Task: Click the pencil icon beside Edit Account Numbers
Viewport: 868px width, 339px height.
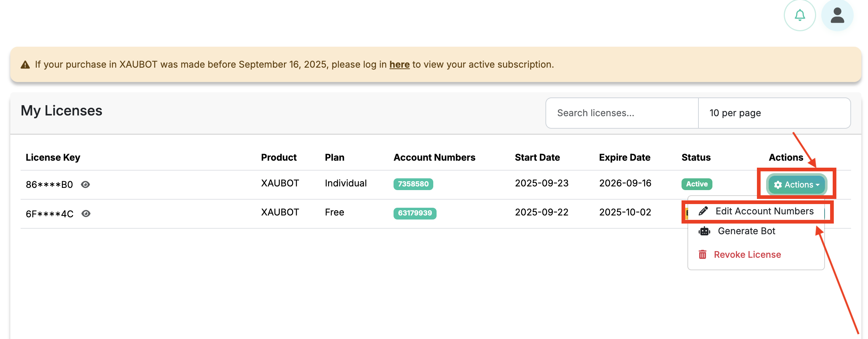Action: click(x=703, y=211)
